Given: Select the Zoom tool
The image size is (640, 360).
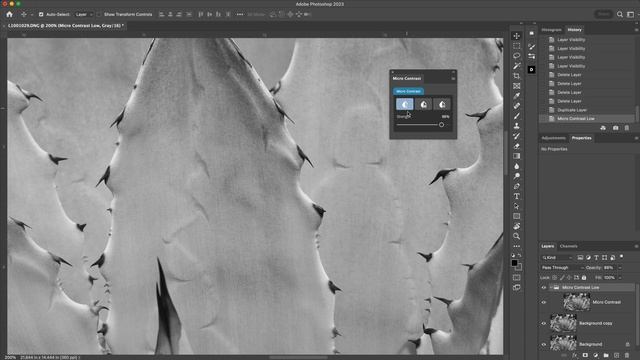Looking at the screenshot, I should click(517, 236).
